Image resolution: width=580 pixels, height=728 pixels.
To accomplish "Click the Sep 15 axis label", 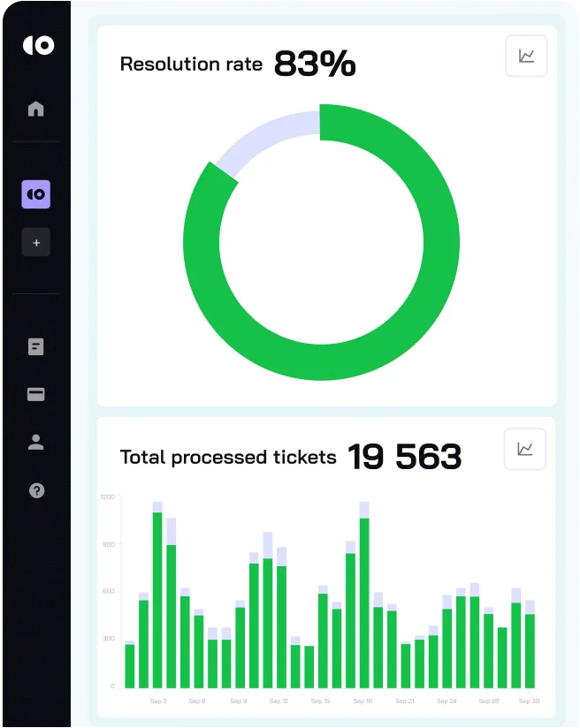I will coord(321,701).
